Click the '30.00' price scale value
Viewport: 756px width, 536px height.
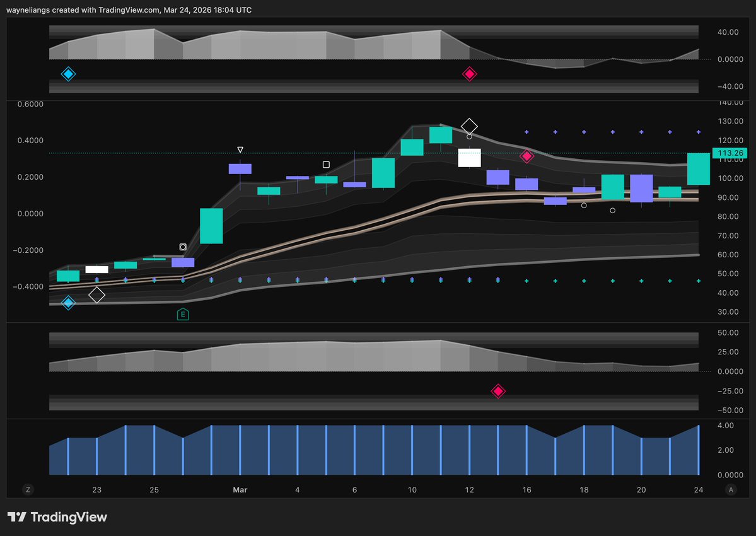coord(728,312)
